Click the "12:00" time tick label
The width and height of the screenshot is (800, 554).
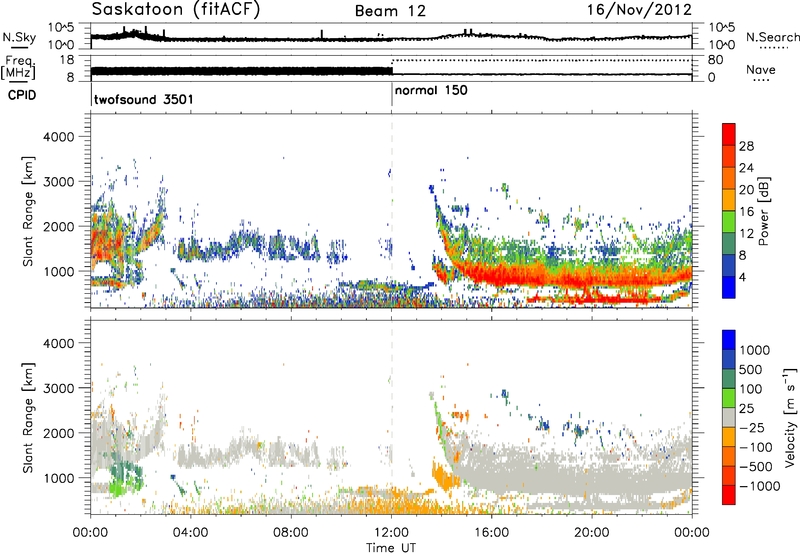391,533
